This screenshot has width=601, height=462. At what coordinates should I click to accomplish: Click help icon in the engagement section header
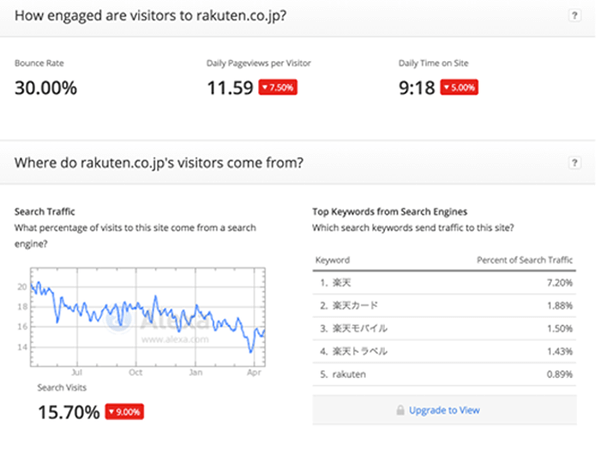[574, 16]
